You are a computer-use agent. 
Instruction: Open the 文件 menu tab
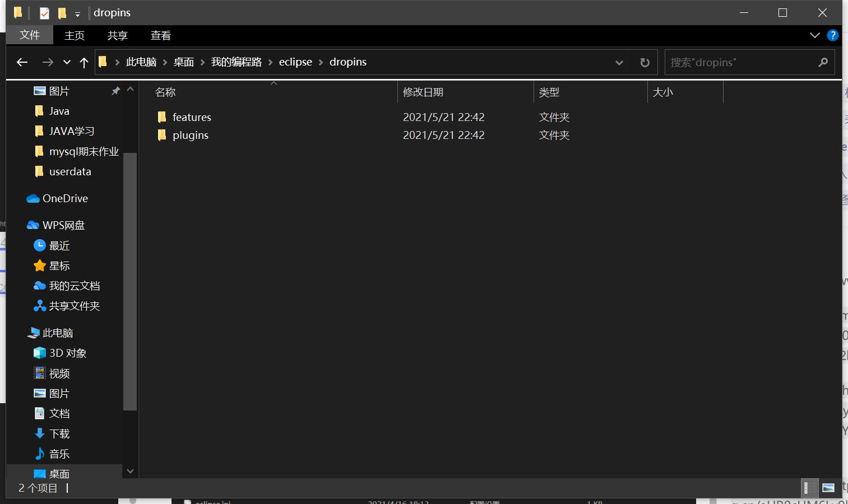(x=30, y=35)
